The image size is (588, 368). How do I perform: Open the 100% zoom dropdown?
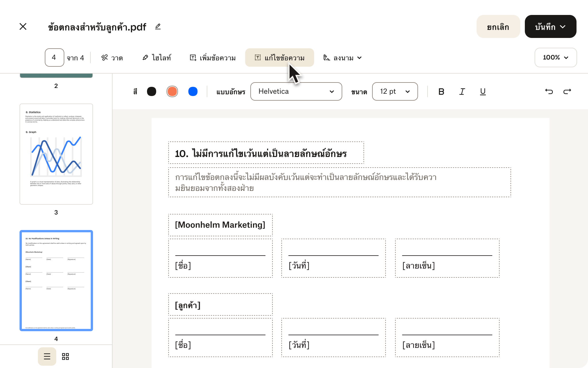(x=556, y=57)
